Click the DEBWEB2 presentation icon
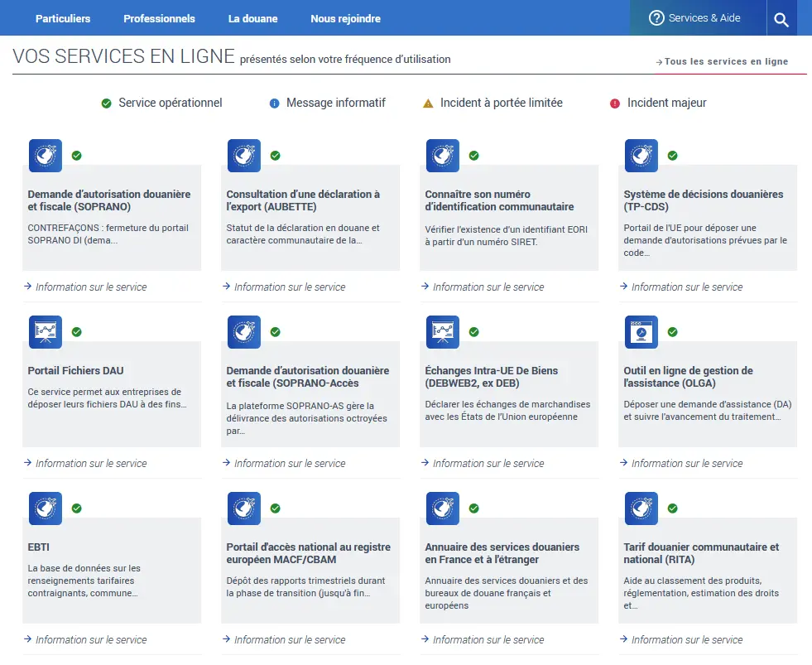Screen dimensions: 812x665 442,332
